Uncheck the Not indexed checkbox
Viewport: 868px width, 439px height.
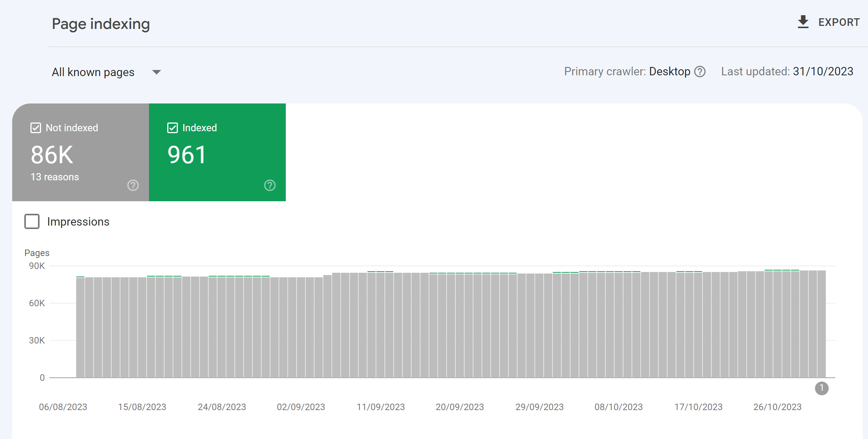36,128
